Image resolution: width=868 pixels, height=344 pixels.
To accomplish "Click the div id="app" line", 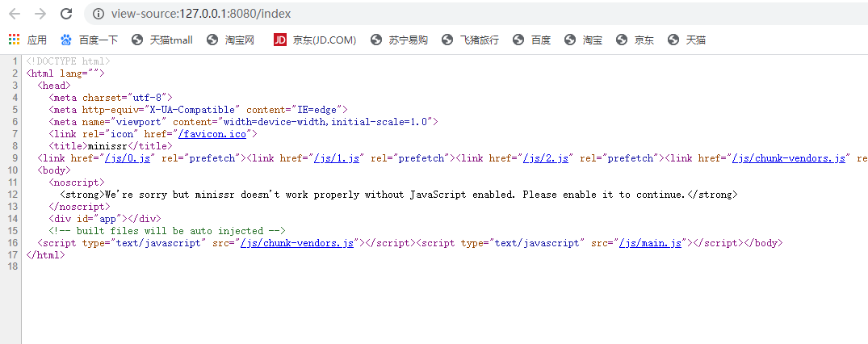I will [x=105, y=219].
